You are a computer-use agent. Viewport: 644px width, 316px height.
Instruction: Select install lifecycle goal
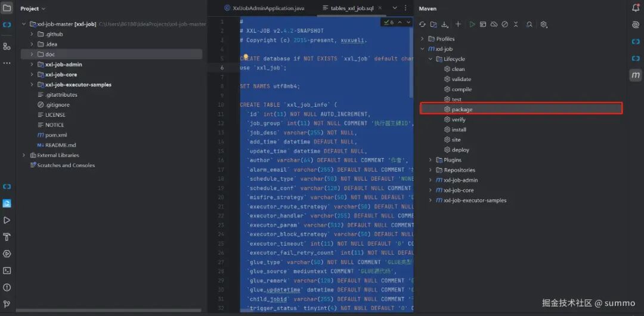pos(459,129)
